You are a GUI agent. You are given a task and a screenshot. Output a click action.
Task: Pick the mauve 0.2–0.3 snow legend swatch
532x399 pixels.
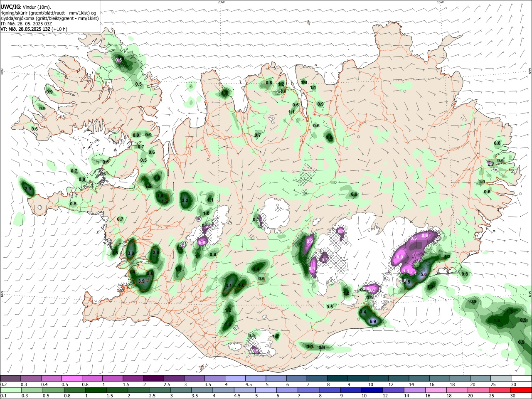click(10, 378)
